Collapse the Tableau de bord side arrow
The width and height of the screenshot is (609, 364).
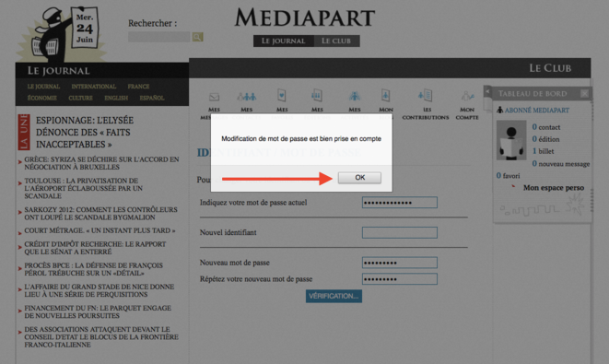(x=487, y=91)
